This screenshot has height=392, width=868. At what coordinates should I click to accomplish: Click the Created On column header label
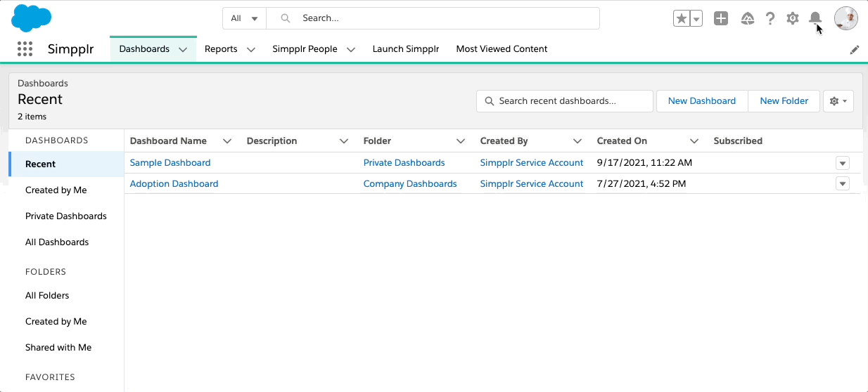(x=622, y=141)
